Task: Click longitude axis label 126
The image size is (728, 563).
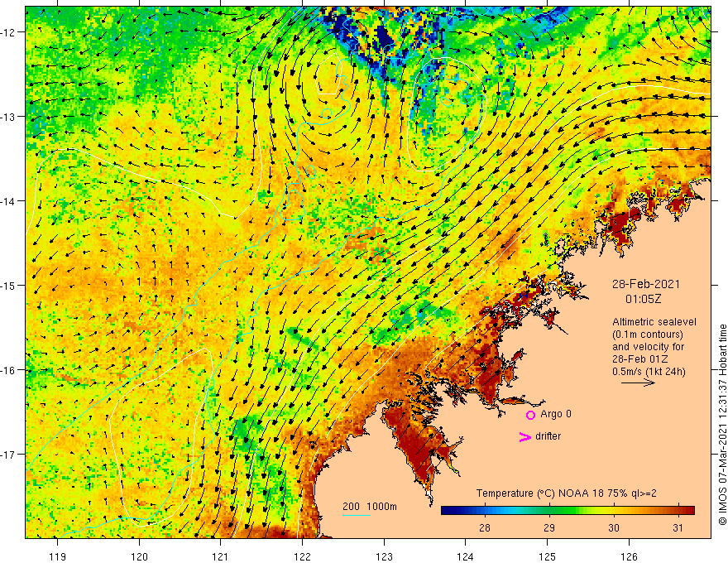Action: (629, 556)
